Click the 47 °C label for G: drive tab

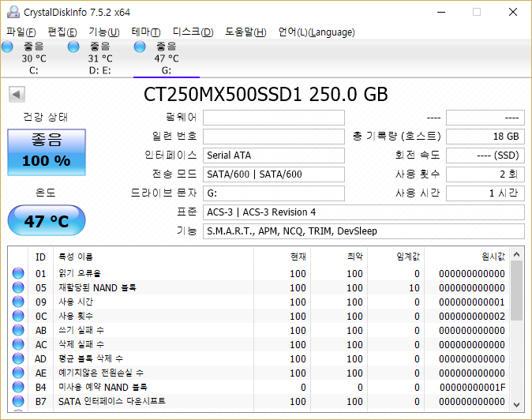[x=167, y=58]
